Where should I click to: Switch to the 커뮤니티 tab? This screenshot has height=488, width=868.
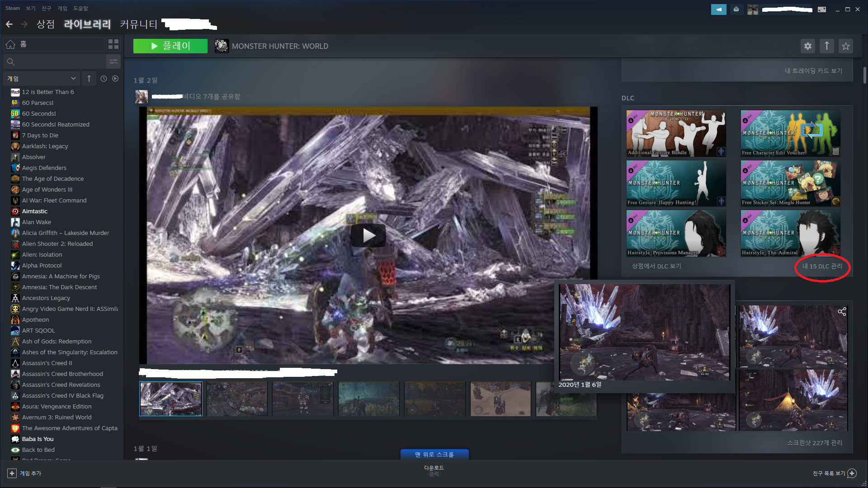point(138,24)
